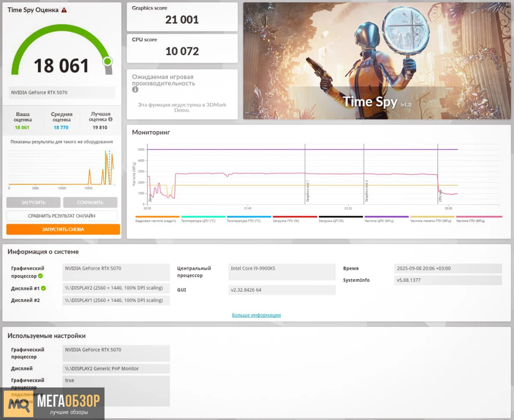Click the СОХРАНИТЬ button
The width and height of the screenshot is (514, 420).
coord(90,203)
